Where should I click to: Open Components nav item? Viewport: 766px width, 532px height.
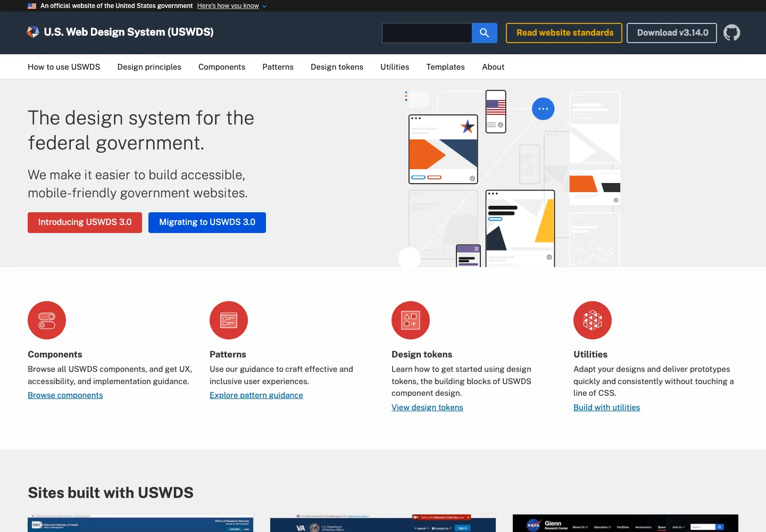pos(222,67)
